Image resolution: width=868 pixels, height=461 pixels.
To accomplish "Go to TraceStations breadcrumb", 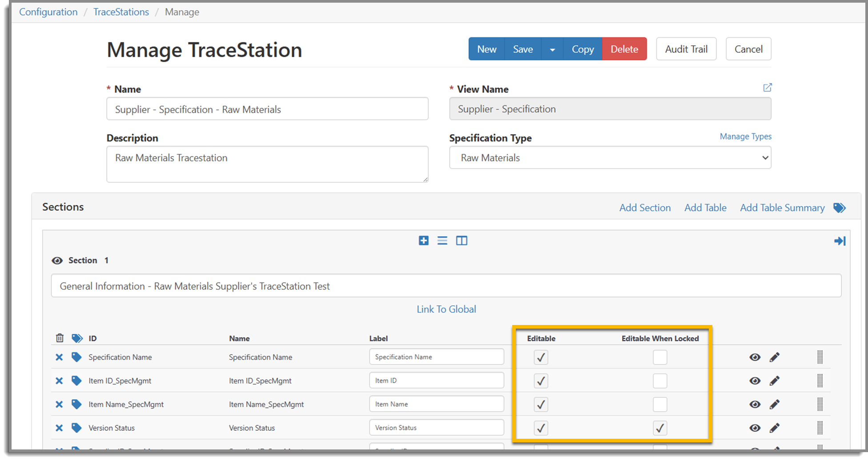I will click(121, 12).
